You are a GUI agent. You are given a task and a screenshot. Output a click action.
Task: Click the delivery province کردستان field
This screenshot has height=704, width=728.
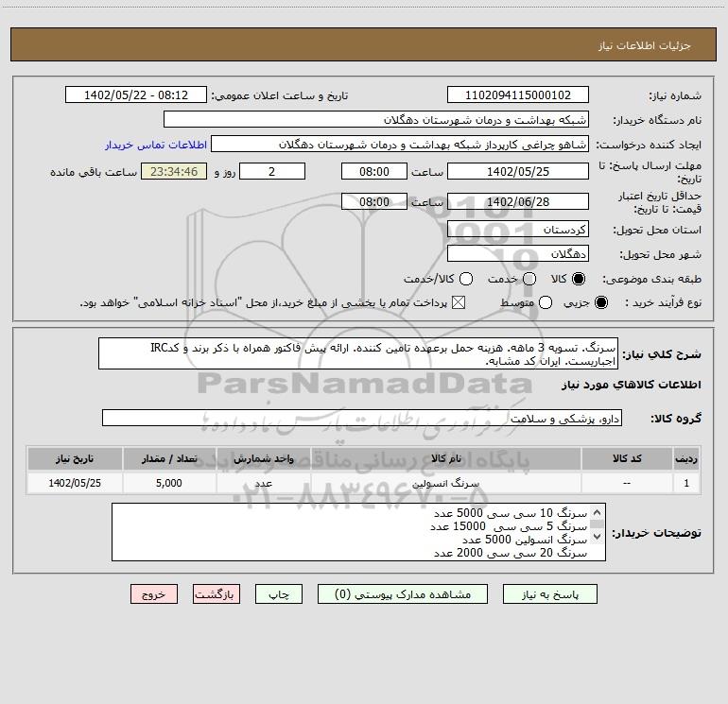[x=518, y=229]
